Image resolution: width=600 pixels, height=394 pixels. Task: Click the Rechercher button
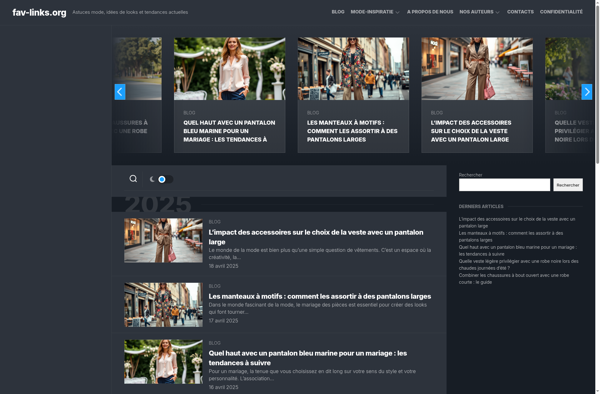click(x=568, y=185)
